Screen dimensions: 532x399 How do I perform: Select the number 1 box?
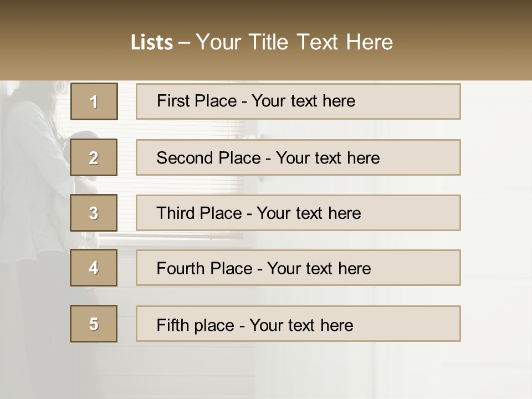click(x=94, y=101)
